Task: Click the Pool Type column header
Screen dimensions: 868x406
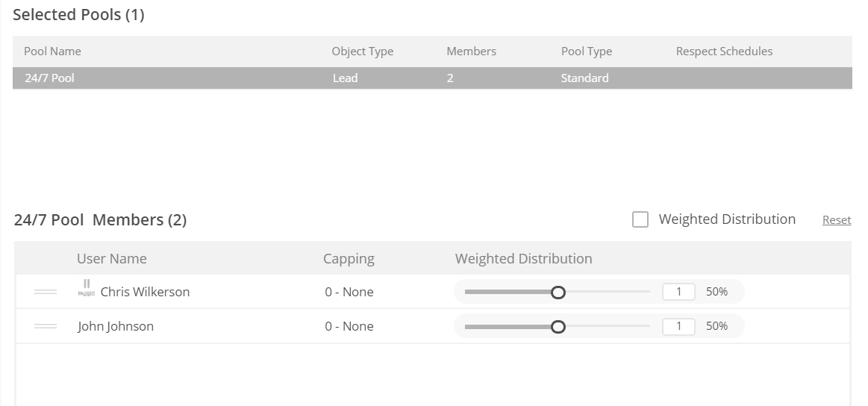Action: point(586,51)
